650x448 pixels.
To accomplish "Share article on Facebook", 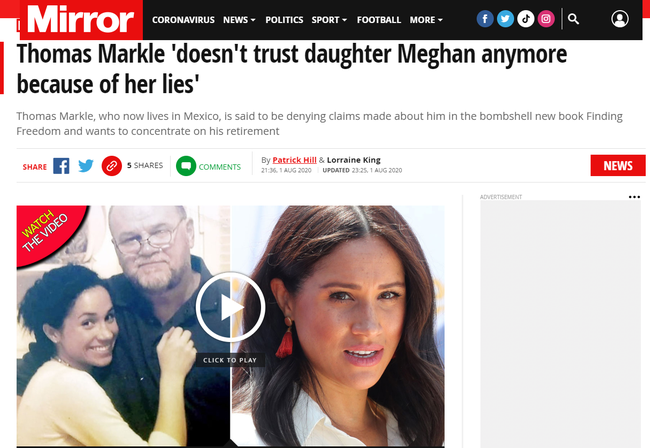I will (x=61, y=166).
